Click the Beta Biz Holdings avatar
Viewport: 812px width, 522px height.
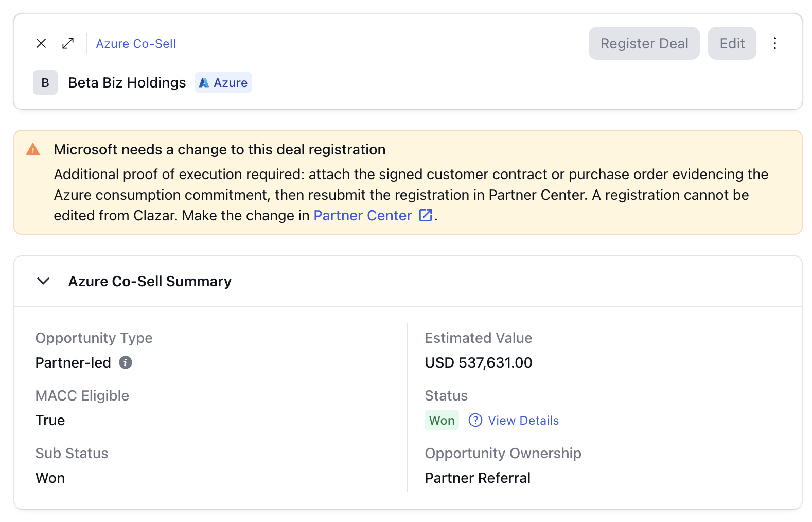pyautogui.click(x=45, y=82)
